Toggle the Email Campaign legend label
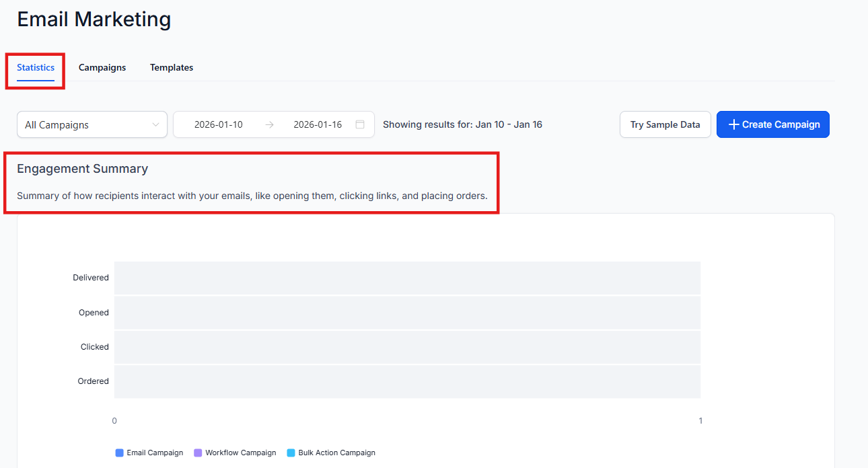This screenshot has width=868, height=468. click(x=155, y=453)
